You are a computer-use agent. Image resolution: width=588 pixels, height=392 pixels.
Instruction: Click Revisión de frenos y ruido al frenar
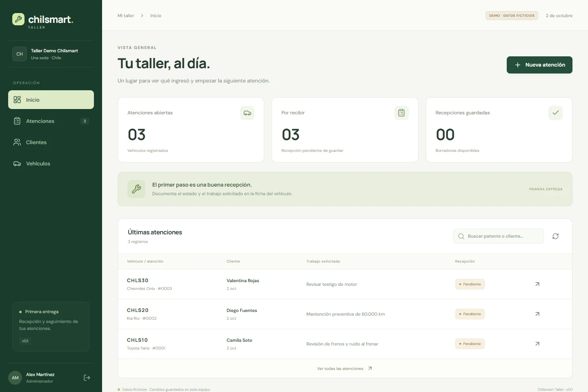pos(342,344)
